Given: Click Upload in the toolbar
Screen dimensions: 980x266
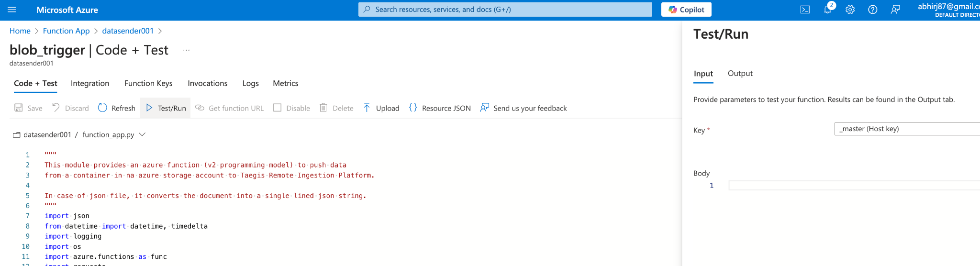Looking at the screenshot, I should tap(381, 108).
